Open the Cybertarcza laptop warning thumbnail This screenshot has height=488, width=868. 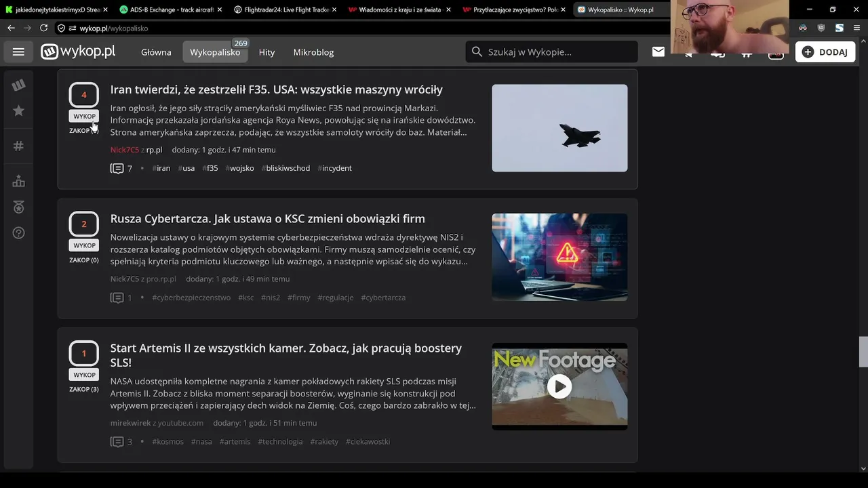[x=559, y=258]
